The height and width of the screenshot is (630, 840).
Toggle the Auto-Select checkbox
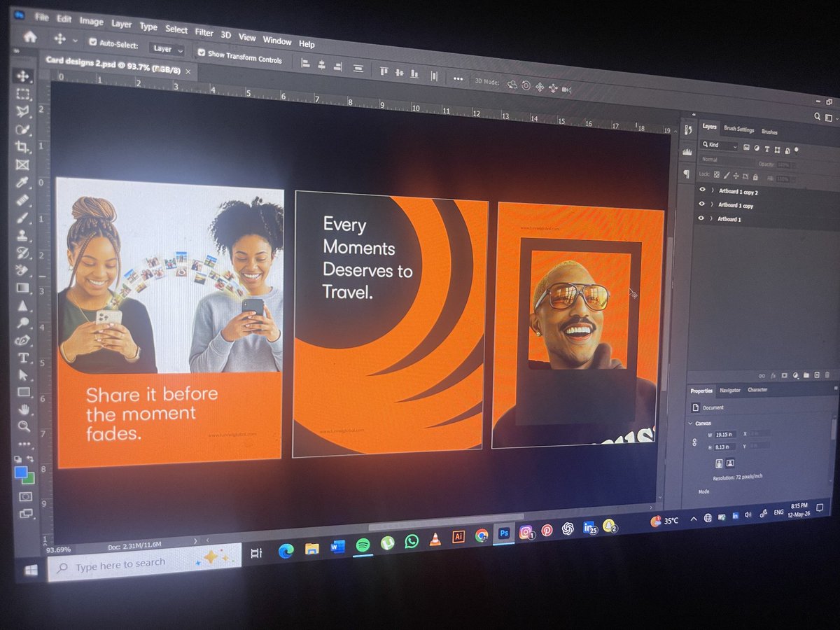click(92, 43)
